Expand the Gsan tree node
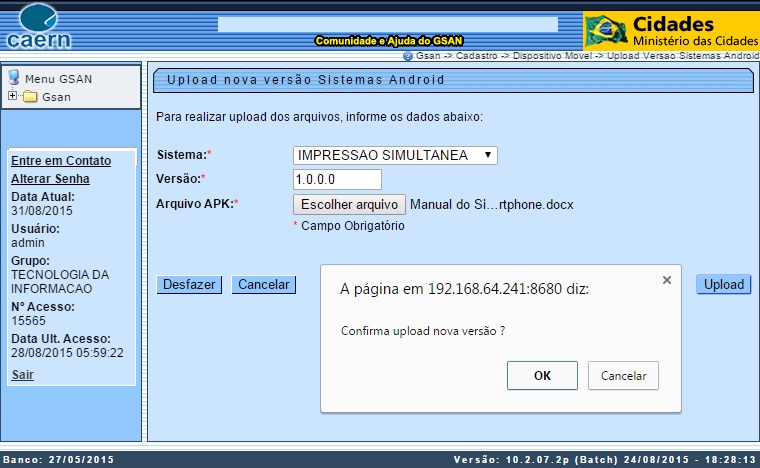 (12, 97)
